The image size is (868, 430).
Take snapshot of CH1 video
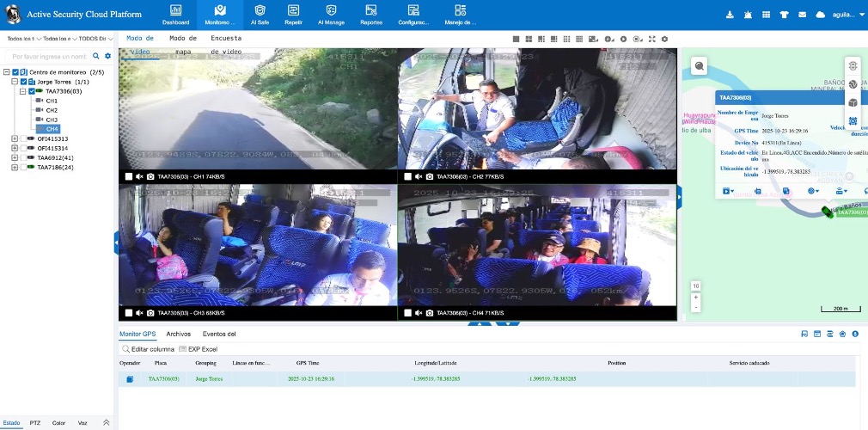tap(150, 176)
